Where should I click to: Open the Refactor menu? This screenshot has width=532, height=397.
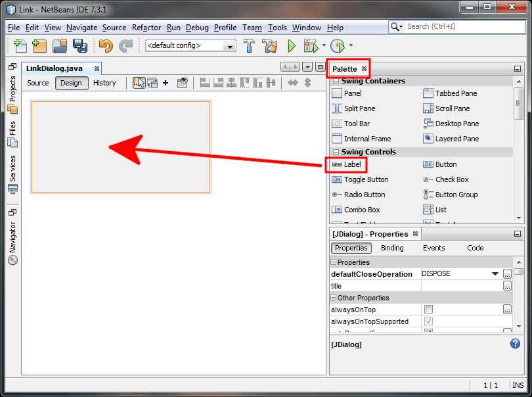click(x=146, y=28)
